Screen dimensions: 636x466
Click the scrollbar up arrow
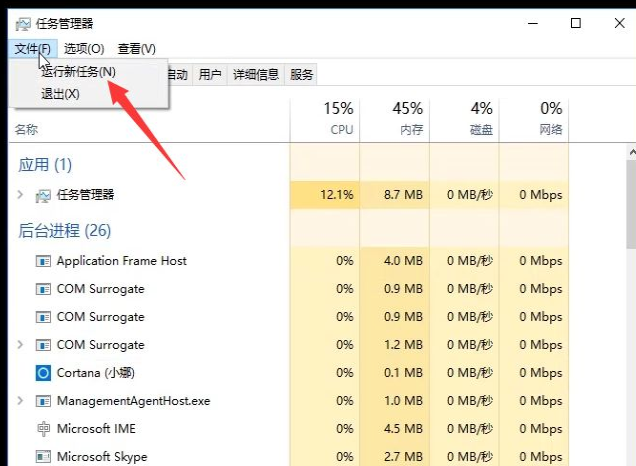point(632,152)
